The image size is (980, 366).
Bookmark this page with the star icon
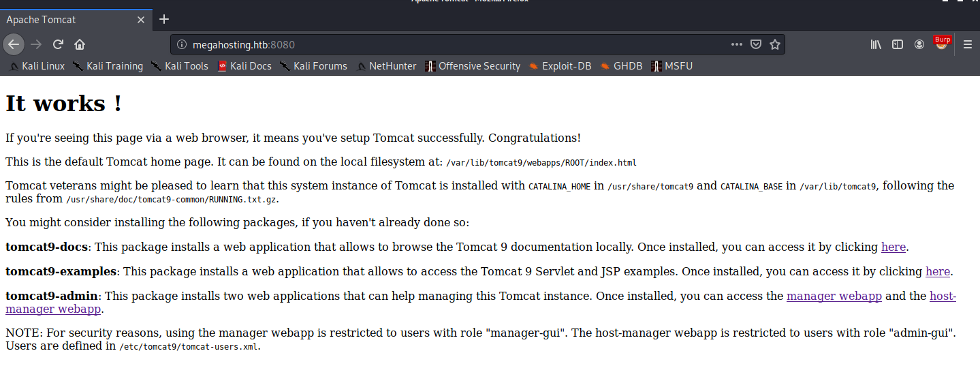pyautogui.click(x=774, y=44)
